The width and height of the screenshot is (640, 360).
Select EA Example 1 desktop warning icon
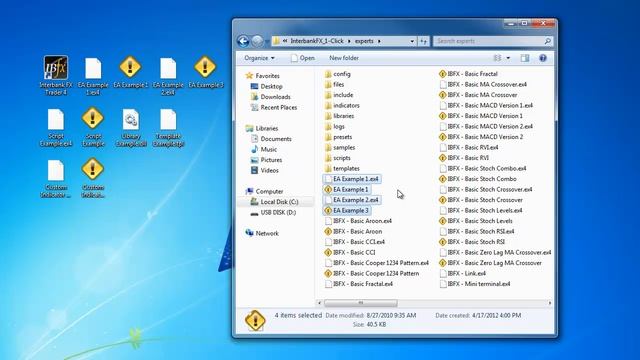[x=131, y=72]
